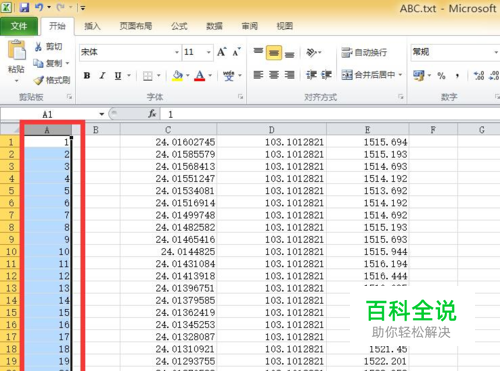This screenshot has height=371, width=500.
Task: Click the Save icon in quick access toolbar
Action: click(x=24, y=7)
